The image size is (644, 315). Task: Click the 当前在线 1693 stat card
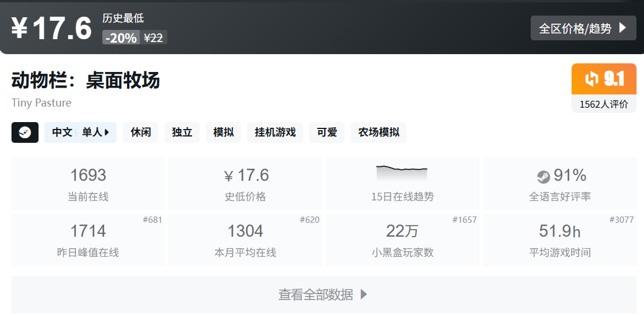coord(88,184)
